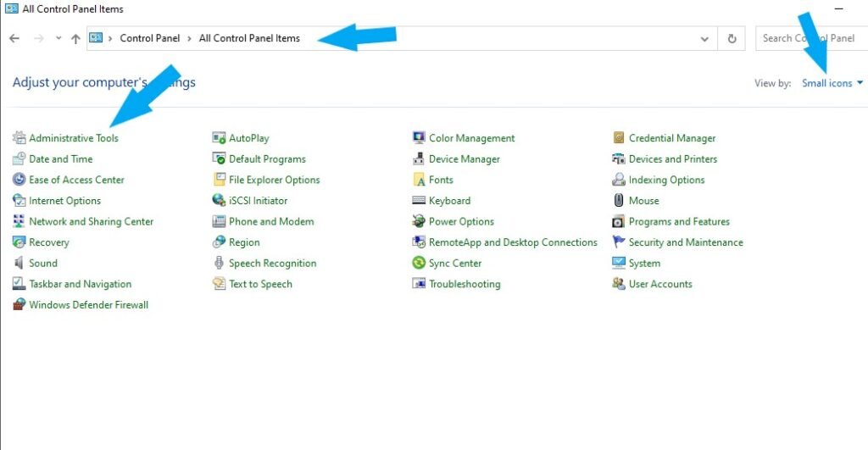Open the System link
The height and width of the screenshot is (450, 868).
point(644,264)
